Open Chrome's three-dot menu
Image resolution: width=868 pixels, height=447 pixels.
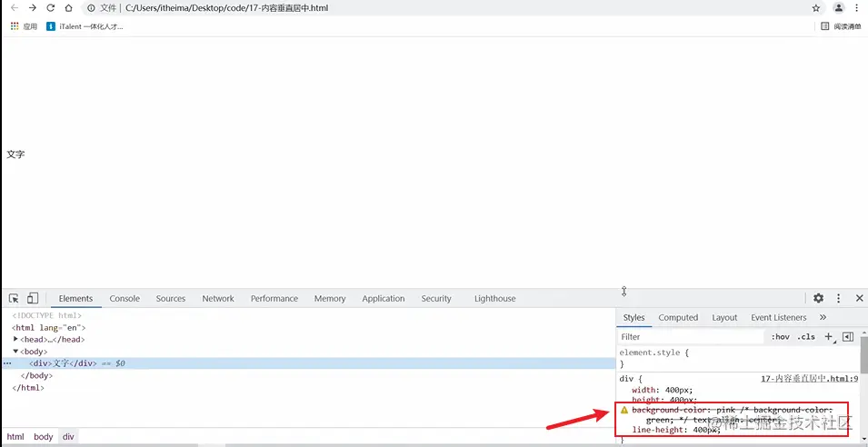pyautogui.click(x=857, y=8)
